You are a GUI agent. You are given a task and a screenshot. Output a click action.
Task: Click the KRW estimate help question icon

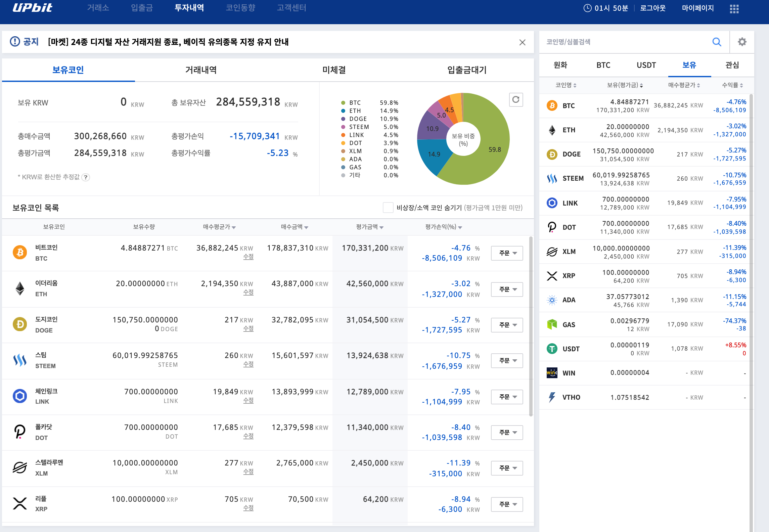tap(86, 177)
